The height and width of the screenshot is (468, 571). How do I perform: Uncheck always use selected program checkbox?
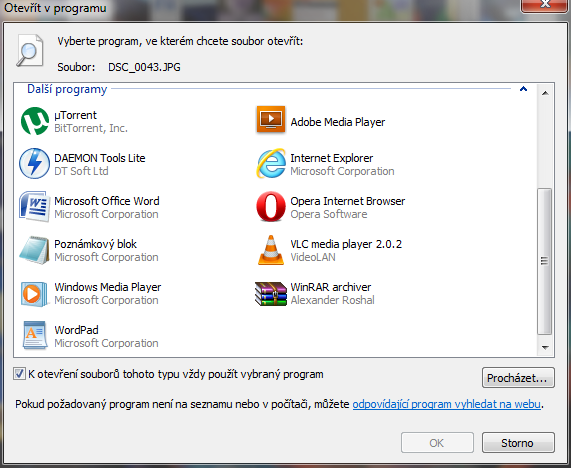(19, 374)
